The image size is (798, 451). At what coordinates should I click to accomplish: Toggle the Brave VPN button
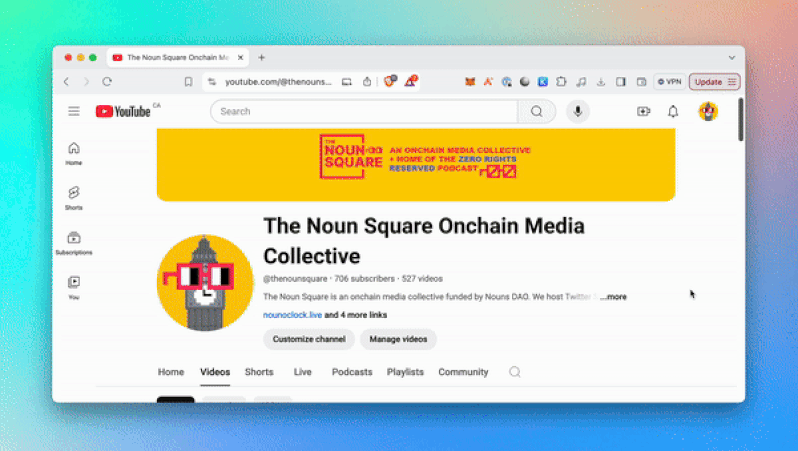(669, 82)
